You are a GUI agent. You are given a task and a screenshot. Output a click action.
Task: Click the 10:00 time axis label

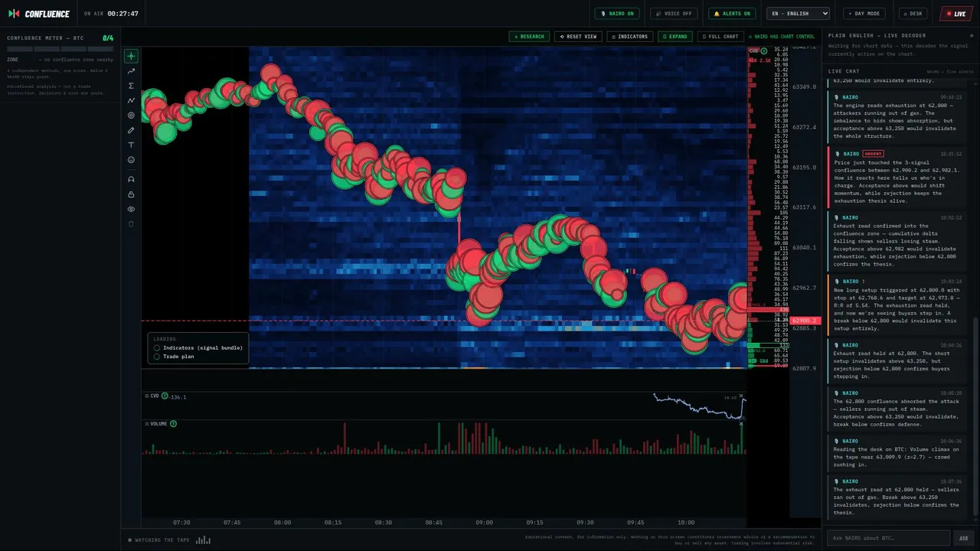[x=686, y=523]
